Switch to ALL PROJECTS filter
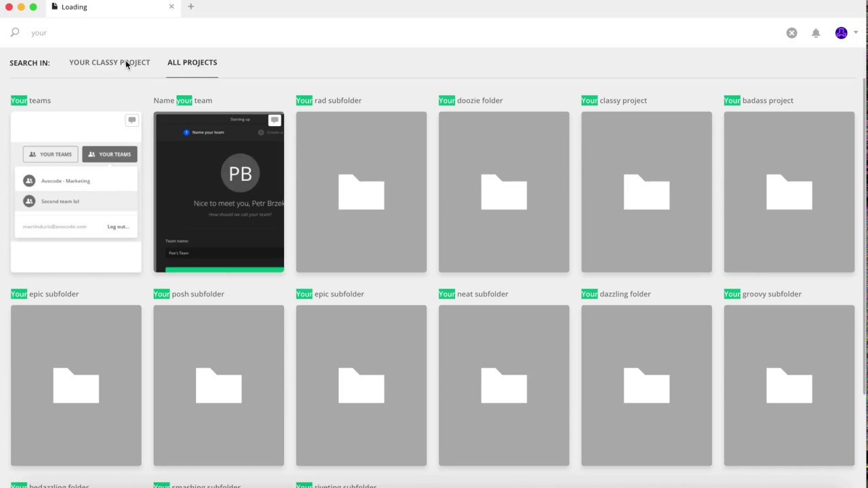 [x=192, y=62]
